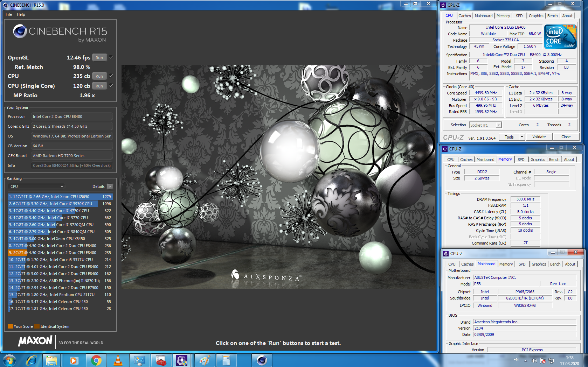Viewport: 588px width, 367px height.
Task: Select ranking row 3 Core i7-4770K
Action: (60, 211)
